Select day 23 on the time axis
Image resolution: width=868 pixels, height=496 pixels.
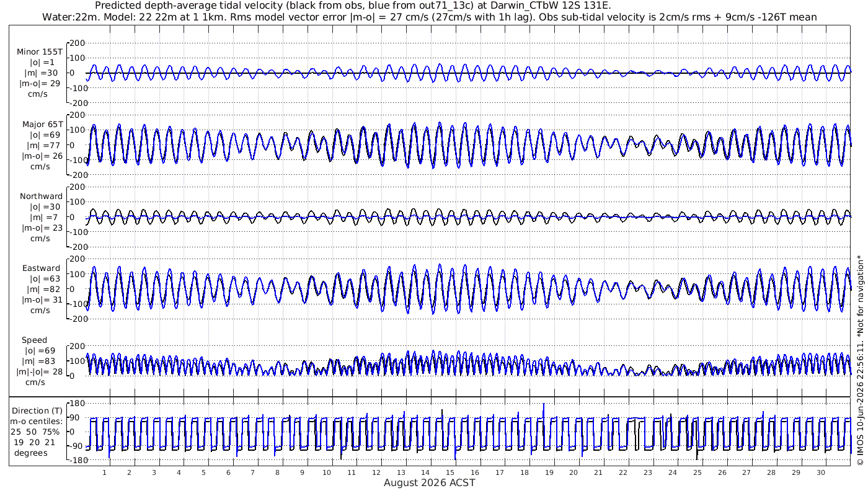pos(648,472)
